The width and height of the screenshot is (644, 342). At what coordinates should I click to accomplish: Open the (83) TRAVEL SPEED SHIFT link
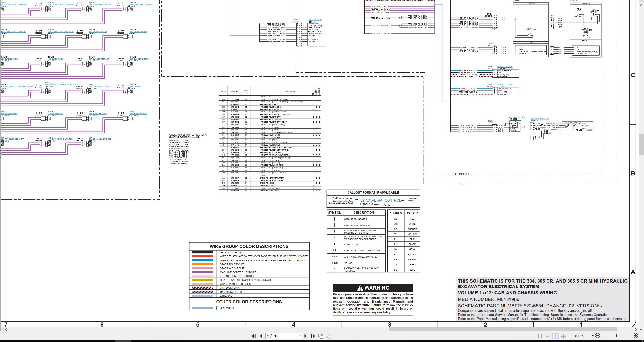click(12, 139)
